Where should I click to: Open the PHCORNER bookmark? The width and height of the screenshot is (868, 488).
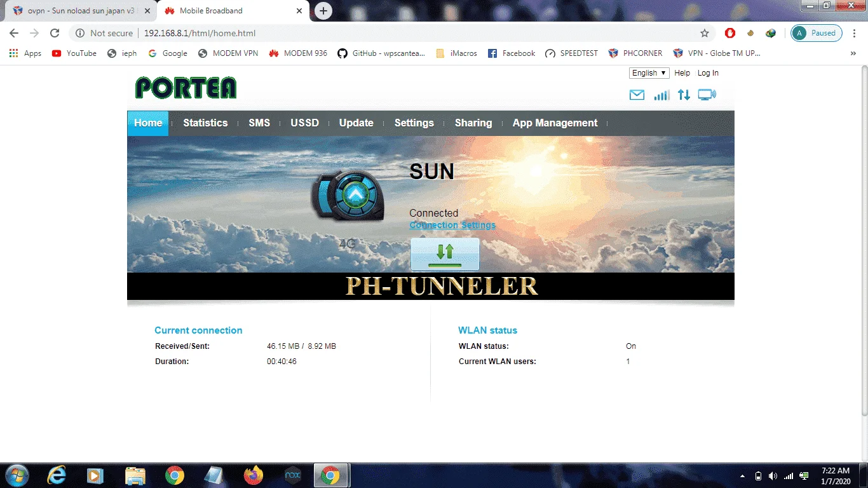pyautogui.click(x=635, y=53)
